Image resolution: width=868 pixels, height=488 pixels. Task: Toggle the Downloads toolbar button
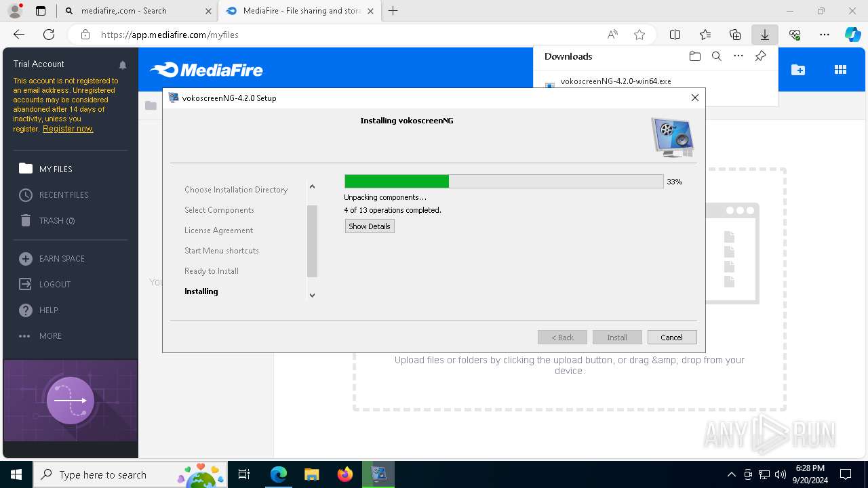[764, 35]
